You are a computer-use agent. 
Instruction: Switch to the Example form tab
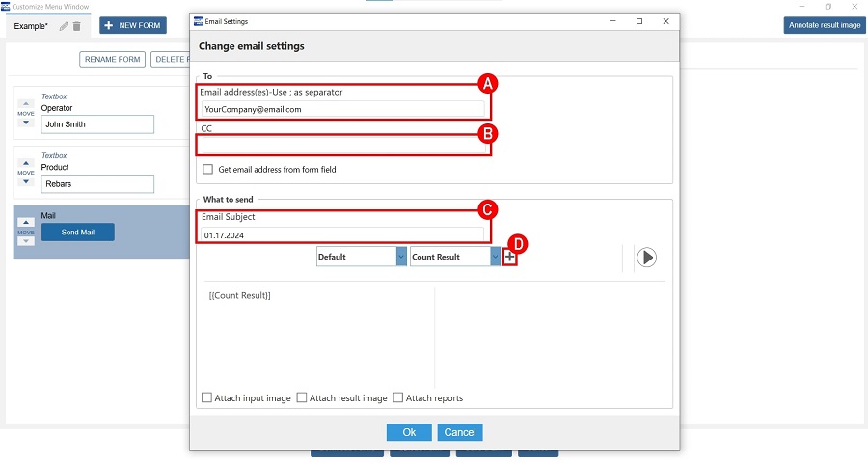(31, 26)
